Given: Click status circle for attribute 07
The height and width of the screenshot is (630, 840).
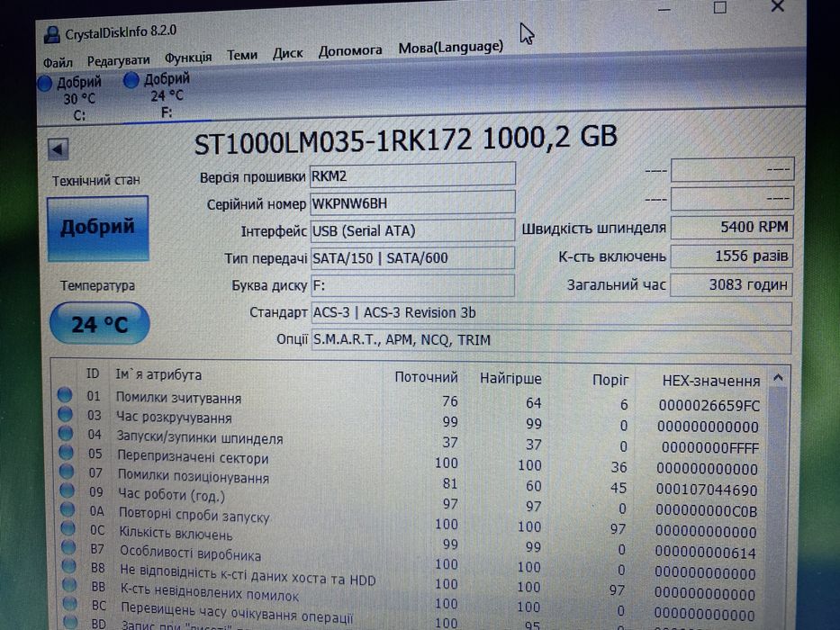Looking at the screenshot, I should pyautogui.click(x=67, y=472).
